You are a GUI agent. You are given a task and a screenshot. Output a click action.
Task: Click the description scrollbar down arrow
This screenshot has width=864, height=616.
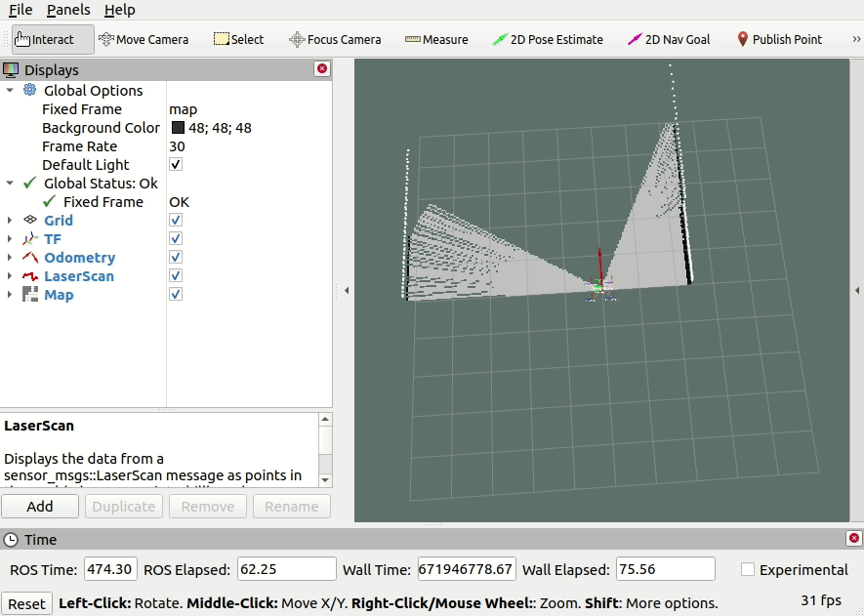325,480
